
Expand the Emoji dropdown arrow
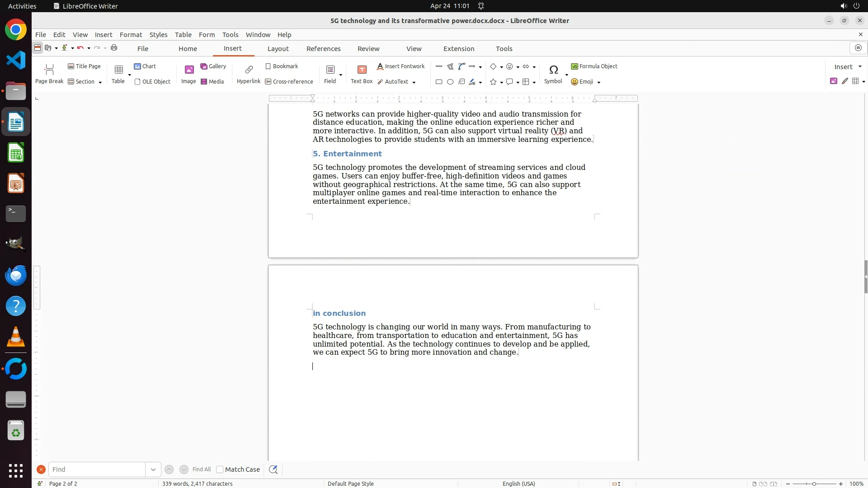pos(599,82)
